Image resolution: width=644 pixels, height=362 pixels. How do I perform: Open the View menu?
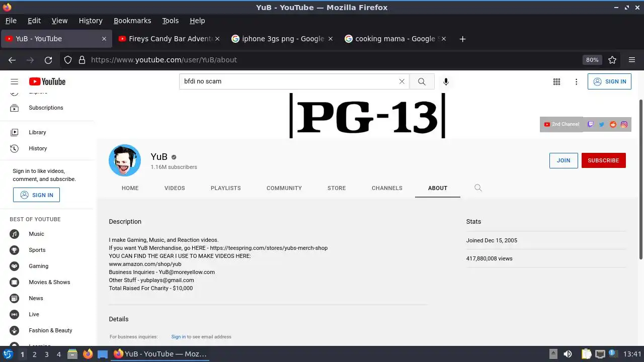59,21
